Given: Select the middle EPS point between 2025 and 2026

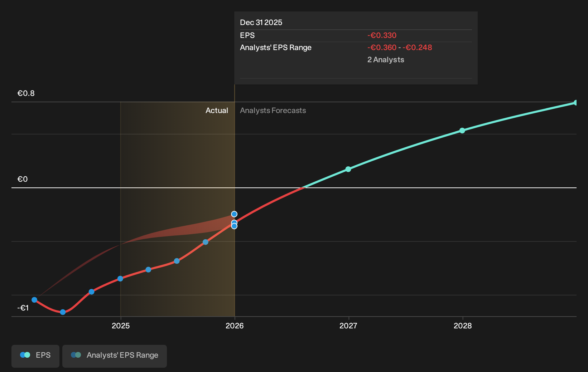Looking at the screenshot, I should coord(177,261).
